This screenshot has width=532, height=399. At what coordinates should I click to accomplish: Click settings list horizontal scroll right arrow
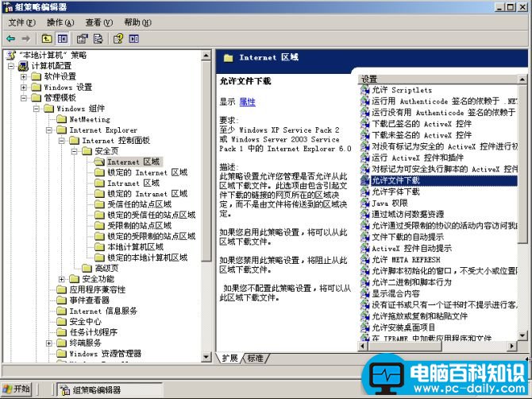coord(512,347)
